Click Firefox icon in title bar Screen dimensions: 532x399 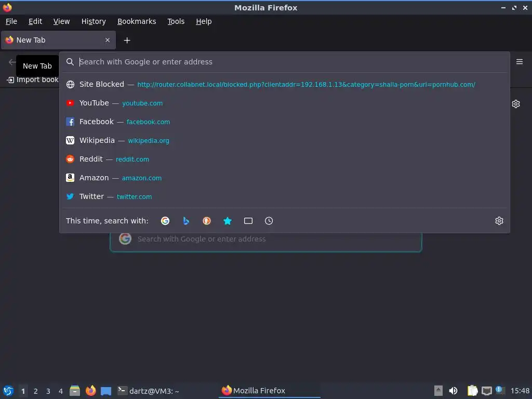click(x=7, y=7)
